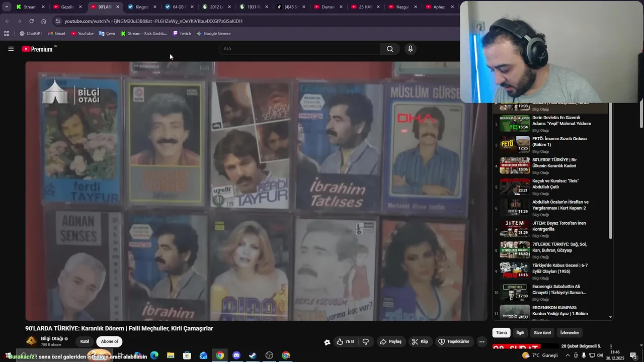
Task: Open Bilgi Otağı channel name link
Action: point(52,338)
